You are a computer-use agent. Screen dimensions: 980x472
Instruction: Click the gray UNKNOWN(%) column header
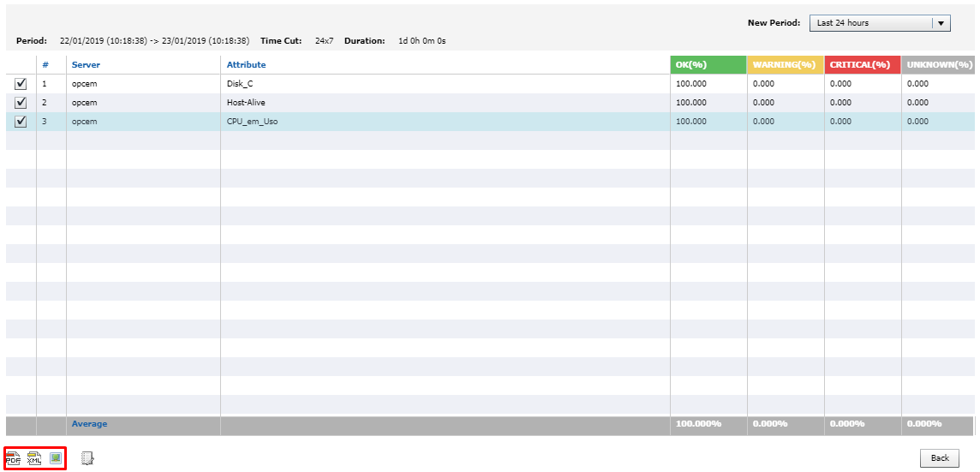(x=939, y=64)
